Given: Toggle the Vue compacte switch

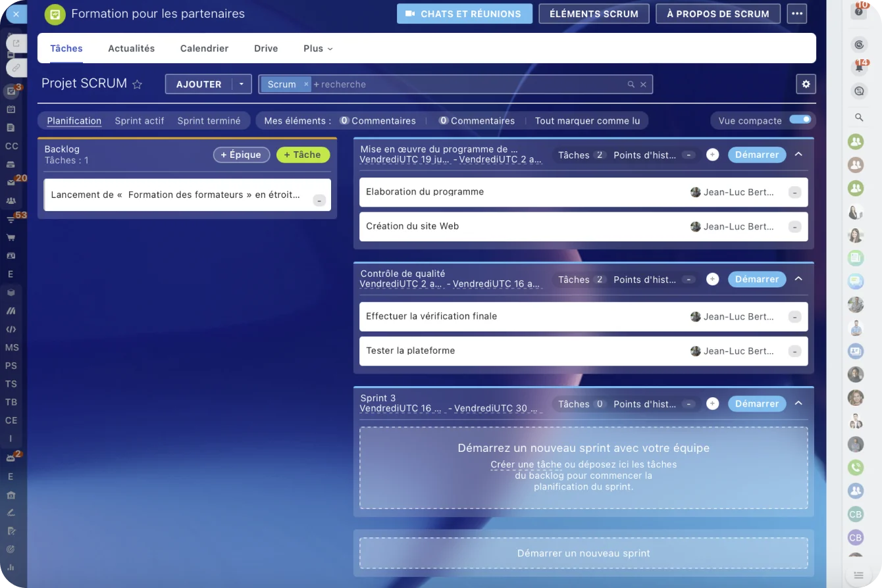Looking at the screenshot, I should (800, 120).
